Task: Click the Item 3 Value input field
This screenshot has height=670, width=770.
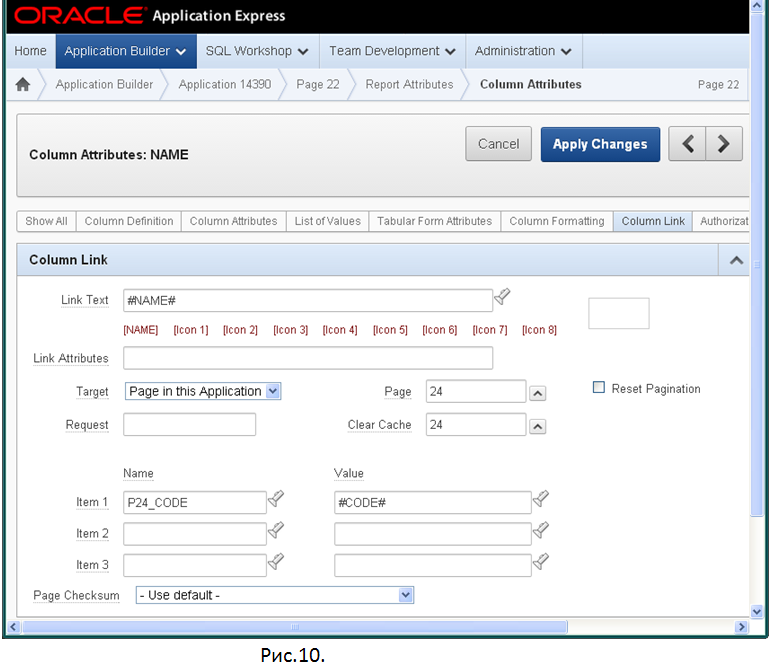Action: pyautogui.click(x=433, y=565)
